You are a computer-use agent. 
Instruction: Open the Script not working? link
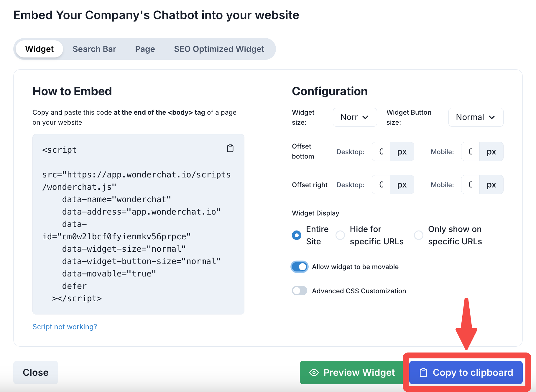click(x=65, y=327)
